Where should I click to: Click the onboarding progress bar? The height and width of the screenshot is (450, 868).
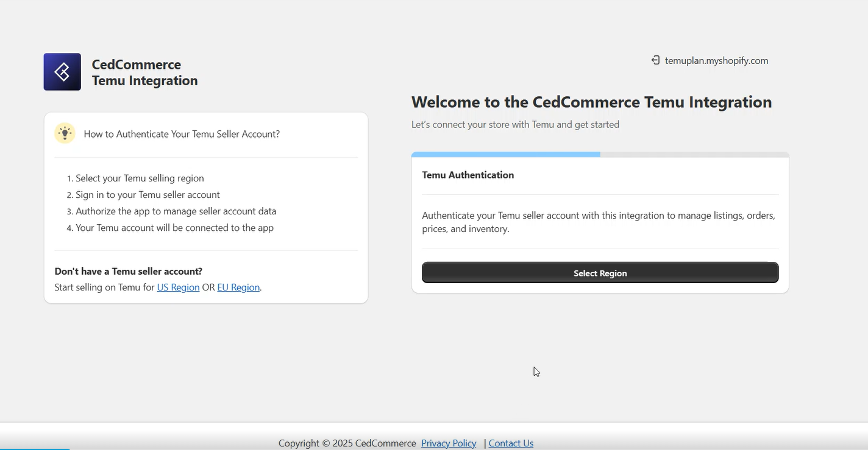pyautogui.click(x=600, y=155)
